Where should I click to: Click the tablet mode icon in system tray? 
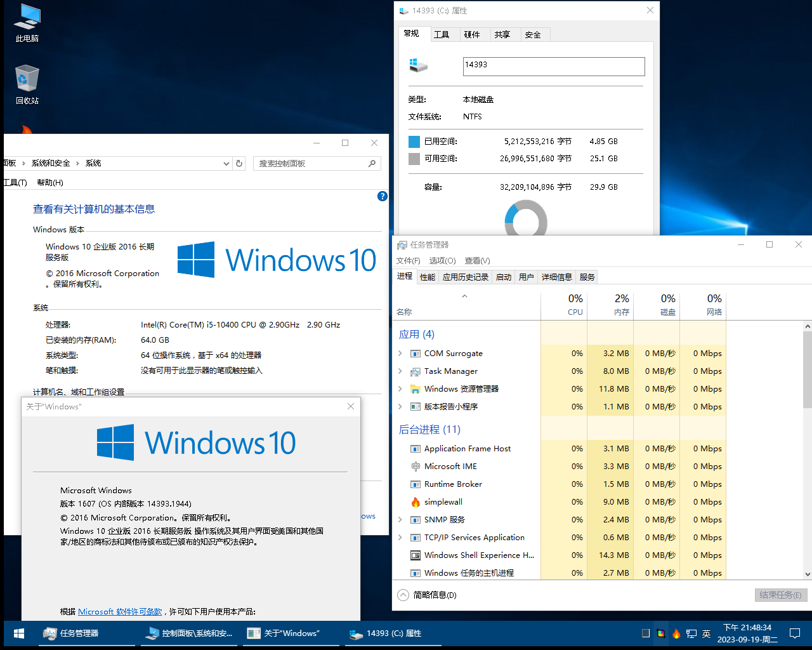[x=646, y=633]
